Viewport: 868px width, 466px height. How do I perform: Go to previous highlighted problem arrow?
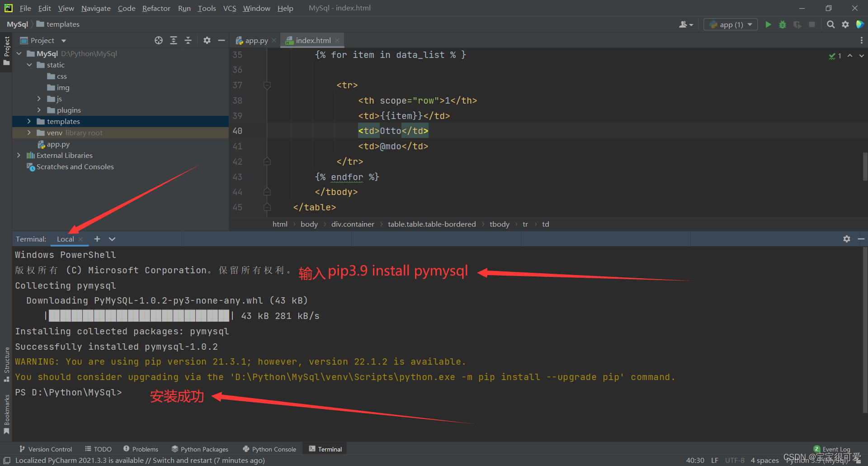[x=850, y=56]
